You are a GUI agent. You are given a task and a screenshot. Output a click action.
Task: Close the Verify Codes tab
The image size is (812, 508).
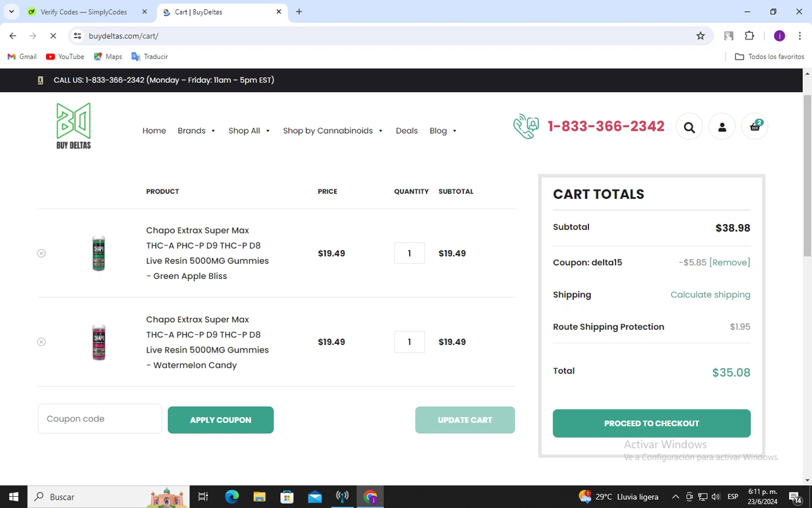click(x=145, y=11)
